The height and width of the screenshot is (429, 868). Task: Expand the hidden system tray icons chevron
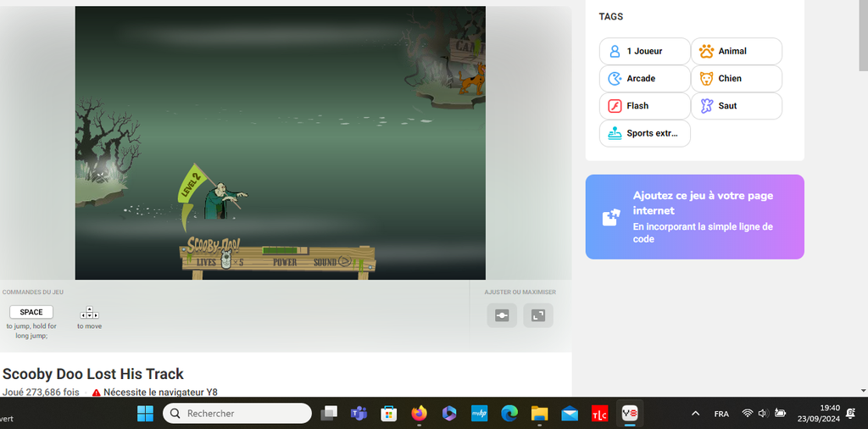[696, 413]
